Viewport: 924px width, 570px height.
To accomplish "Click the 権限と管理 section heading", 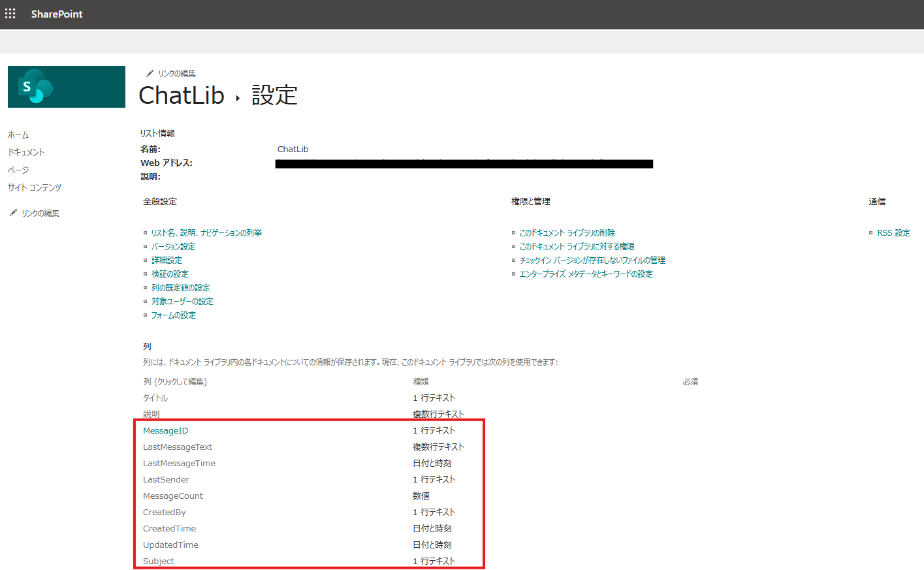I will [x=531, y=202].
